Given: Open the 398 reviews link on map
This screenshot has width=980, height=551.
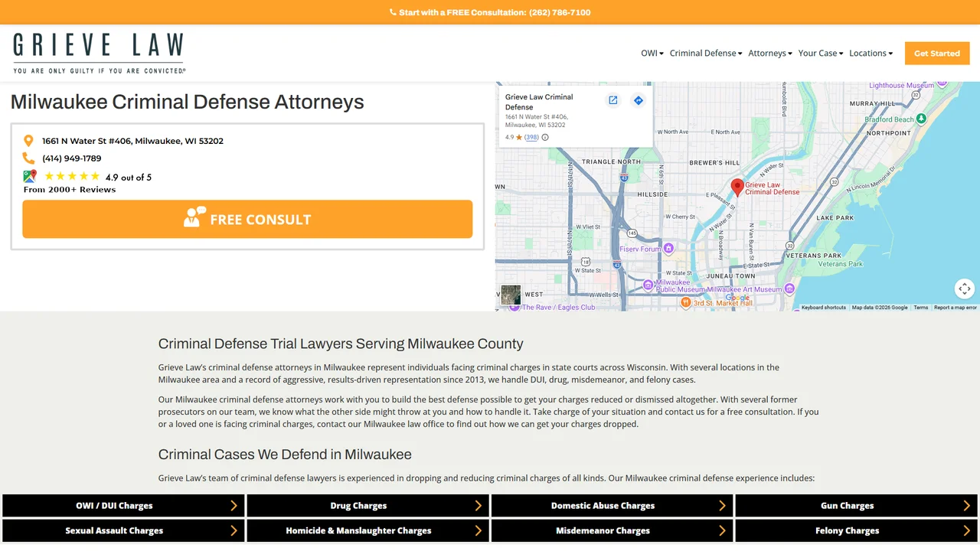Looking at the screenshot, I should point(531,138).
